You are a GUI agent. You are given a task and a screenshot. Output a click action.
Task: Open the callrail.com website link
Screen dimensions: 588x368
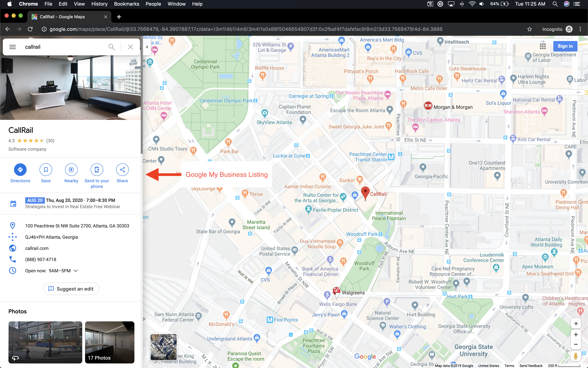(37, 248)
